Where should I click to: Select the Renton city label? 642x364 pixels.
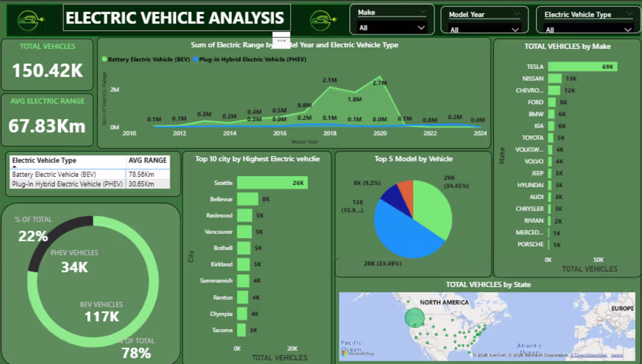pos(222,297)
